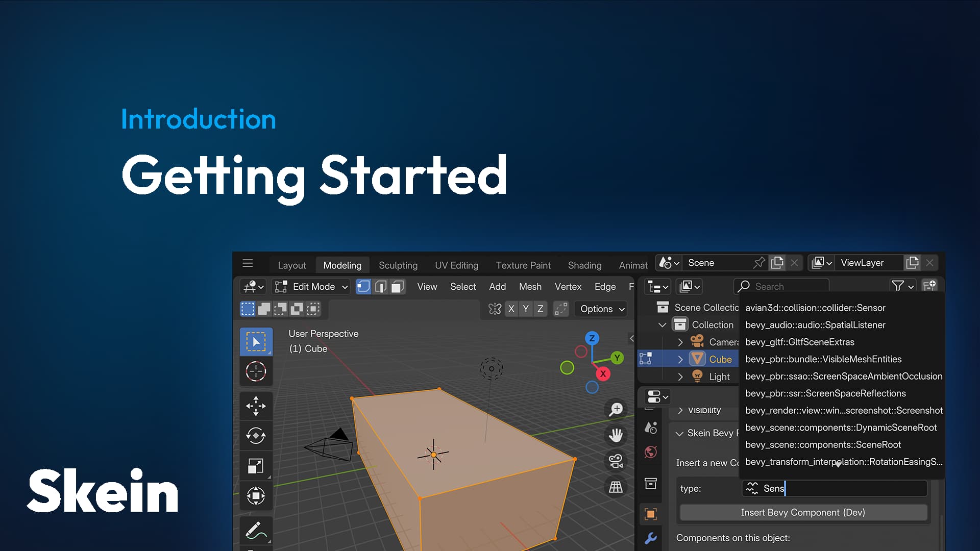Expand the Light tree item

coord(680,377)
